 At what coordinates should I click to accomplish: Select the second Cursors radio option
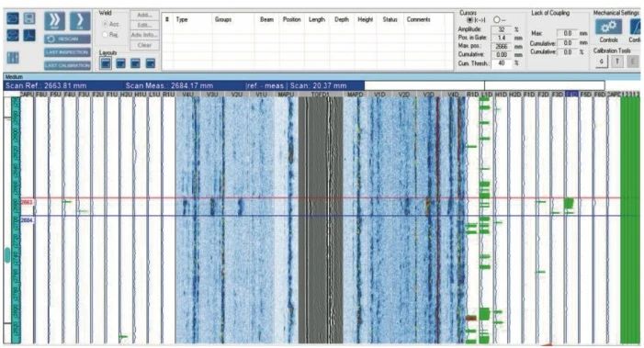coord(497,19)
